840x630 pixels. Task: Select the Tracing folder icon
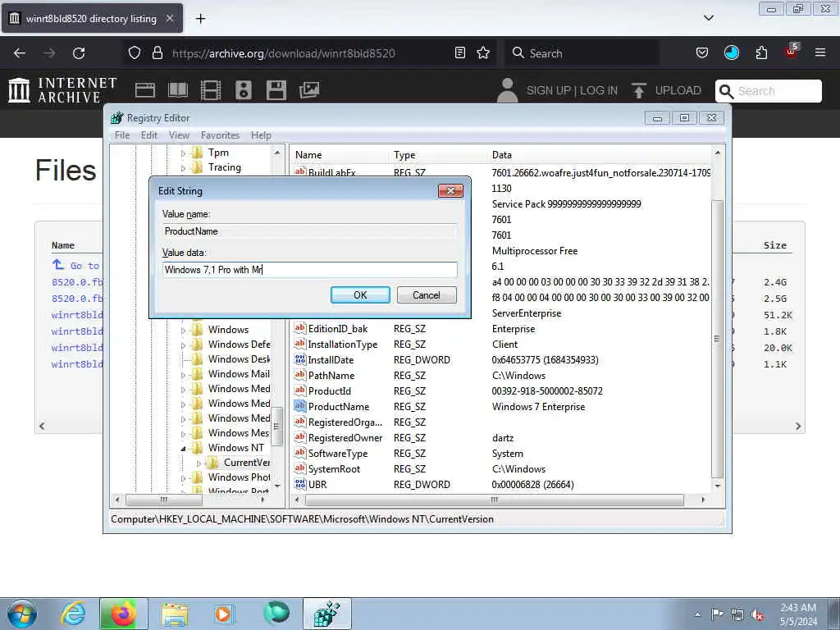(198, 167)
